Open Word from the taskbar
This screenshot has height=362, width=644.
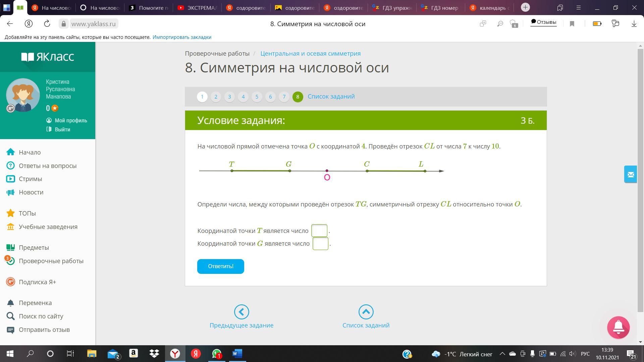point(237,354)
